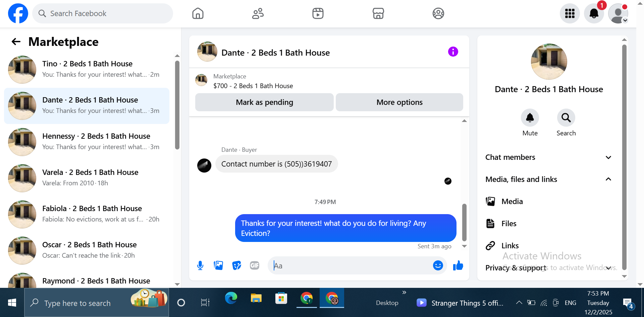This screenshot has width=644, height=317.
Task: Open the sticker picker icon
Action: coord(237,266)
